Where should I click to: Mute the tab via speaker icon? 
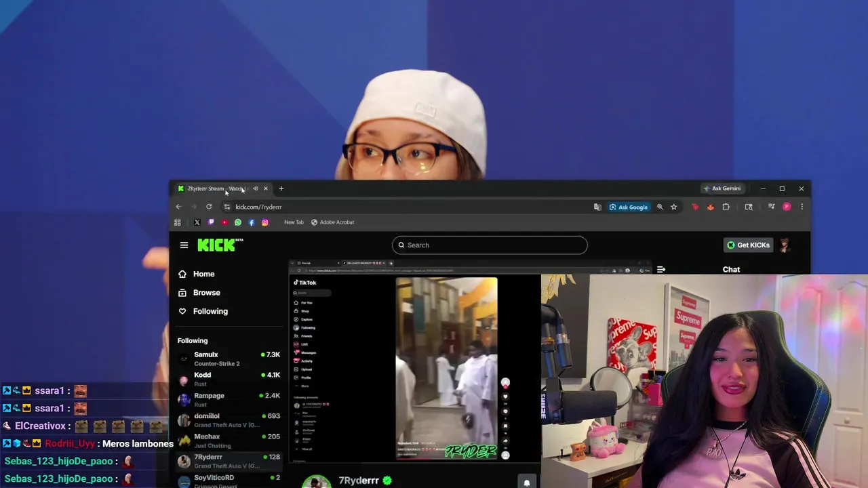[x=256, y=188]
